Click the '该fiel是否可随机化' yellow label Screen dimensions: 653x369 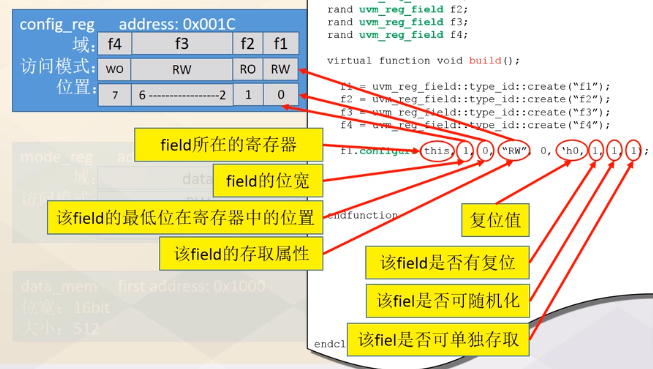click(448, 301)
